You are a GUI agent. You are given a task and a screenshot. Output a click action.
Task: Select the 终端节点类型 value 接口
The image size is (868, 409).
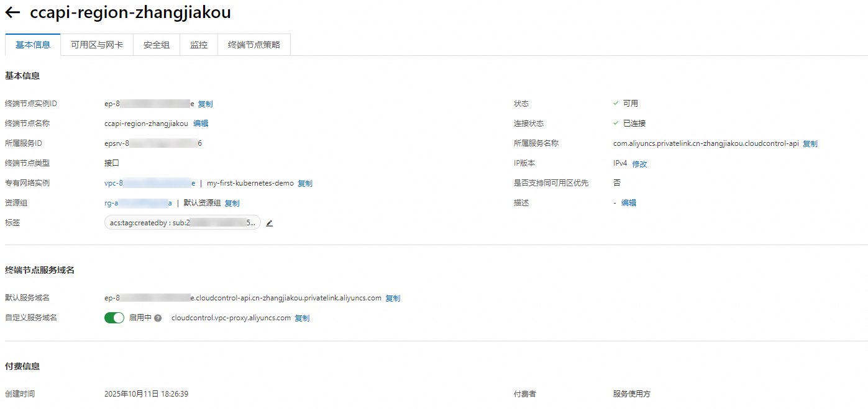(x=112, y=163)
